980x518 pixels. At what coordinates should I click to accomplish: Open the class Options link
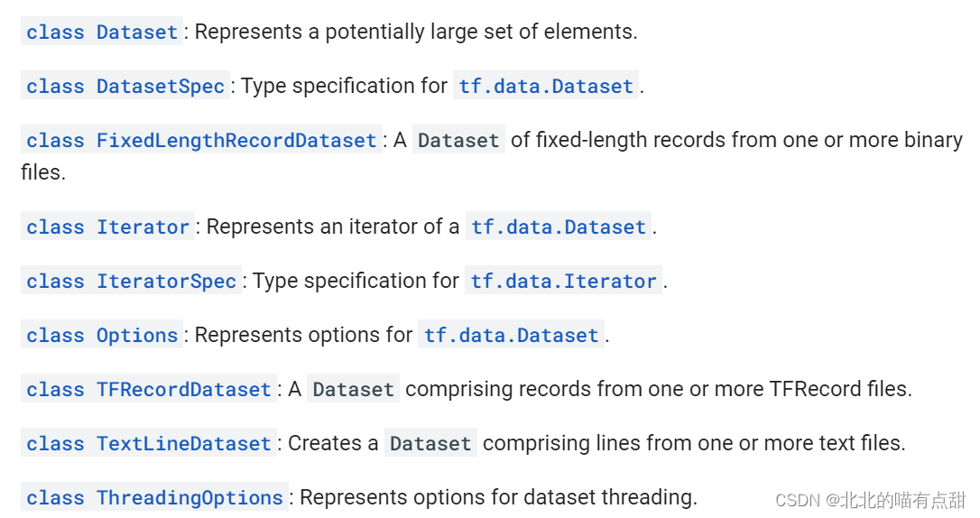pyautogui.click(x=102, y=336)
